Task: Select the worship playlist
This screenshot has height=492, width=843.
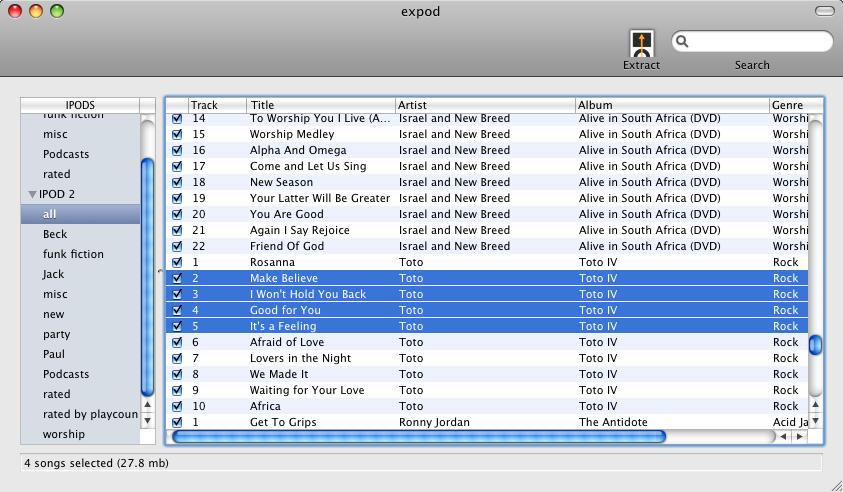Action: (80, 434)
